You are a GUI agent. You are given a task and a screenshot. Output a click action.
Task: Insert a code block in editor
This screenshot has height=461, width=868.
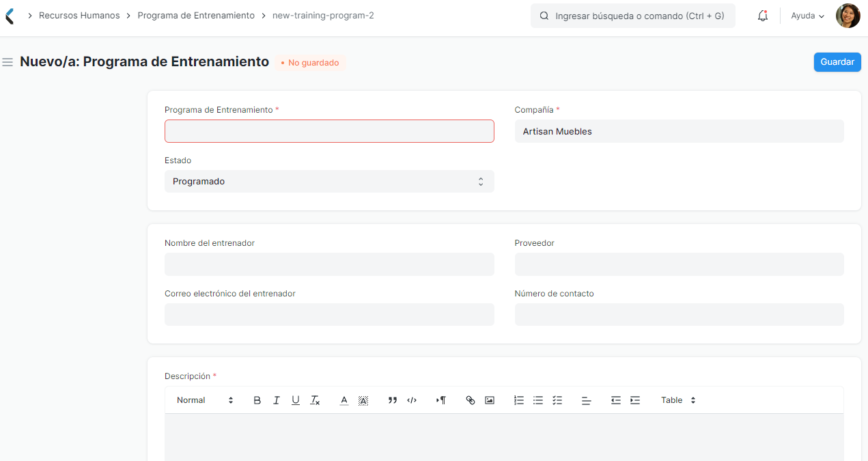412,400
